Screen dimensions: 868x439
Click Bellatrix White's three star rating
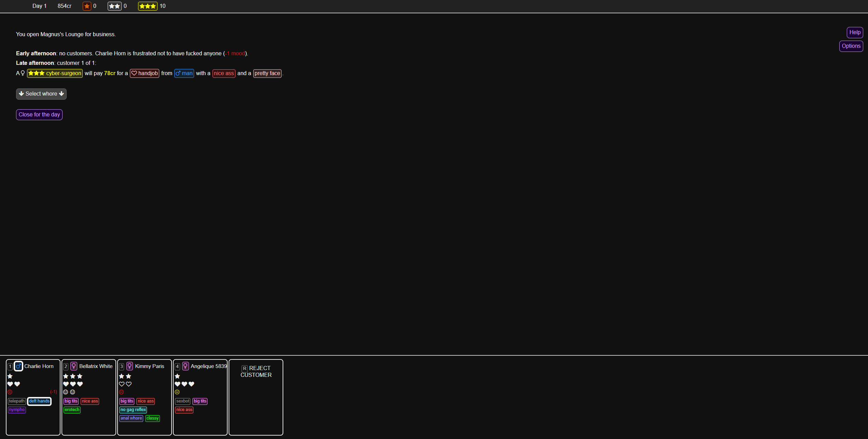click(x=73, y=376)
